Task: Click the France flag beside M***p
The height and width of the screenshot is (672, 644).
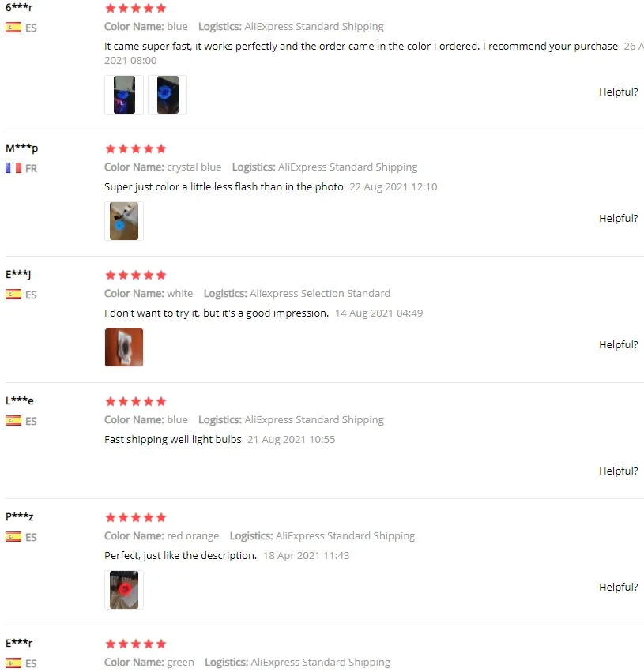Action: tap(13, 168)
